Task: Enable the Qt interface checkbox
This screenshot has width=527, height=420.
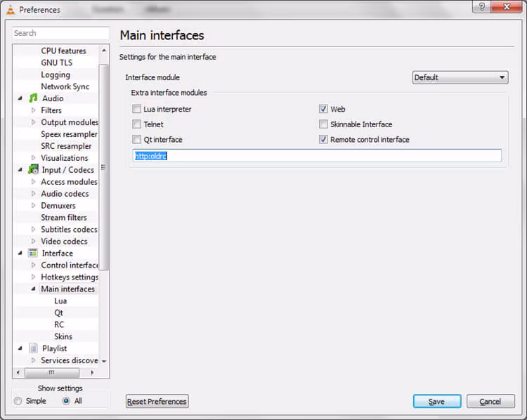Action: (x=136, y=139)
